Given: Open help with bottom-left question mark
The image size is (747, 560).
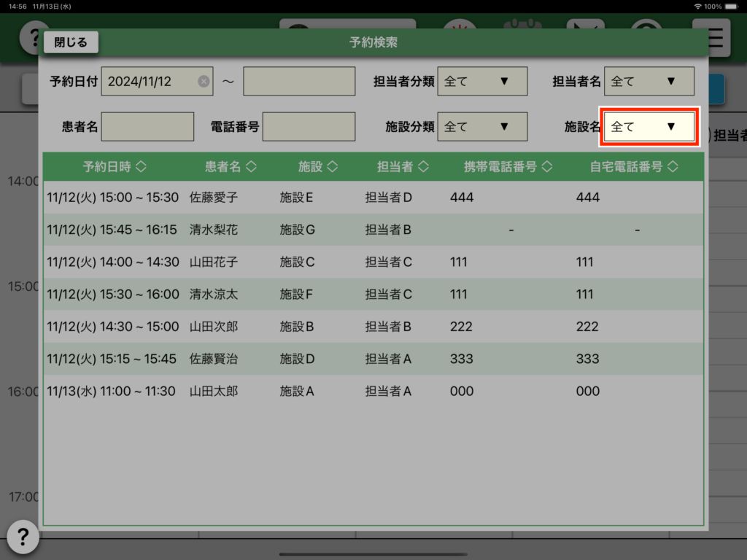Looking at the screenshot, I should pos(23,537).
